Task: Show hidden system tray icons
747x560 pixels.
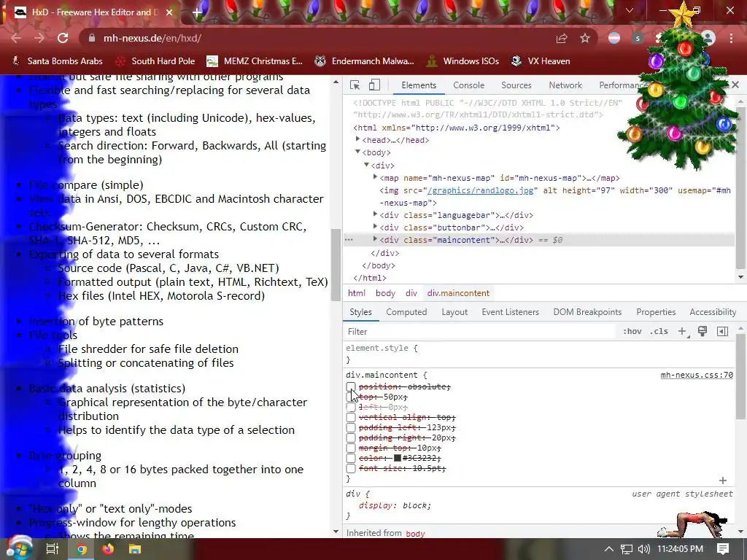Action: 609,549
